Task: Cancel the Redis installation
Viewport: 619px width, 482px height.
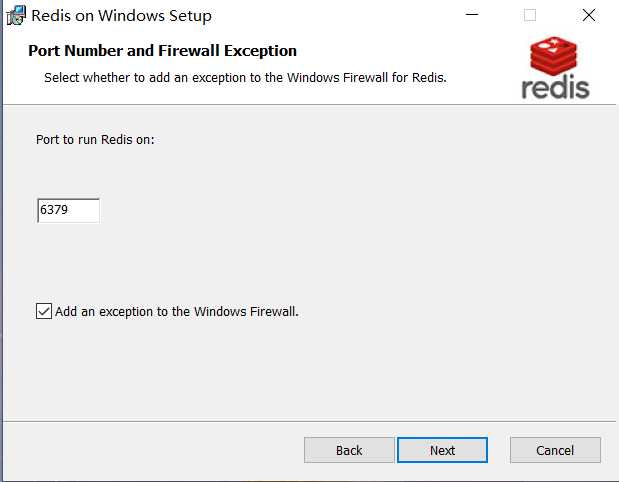Action: coord(555,450)
